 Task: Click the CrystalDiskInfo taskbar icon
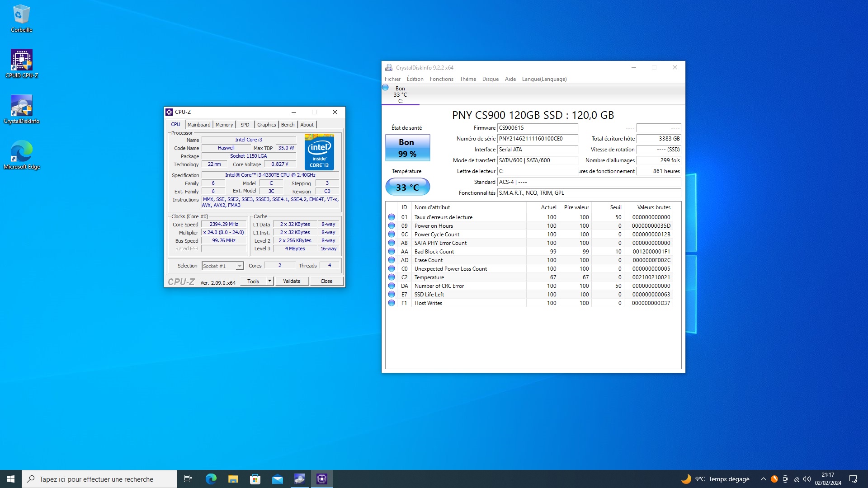click(299, 479)
